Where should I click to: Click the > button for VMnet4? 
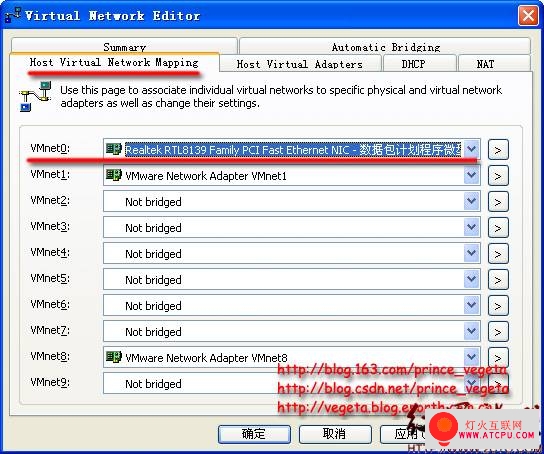tap(498, 254)
